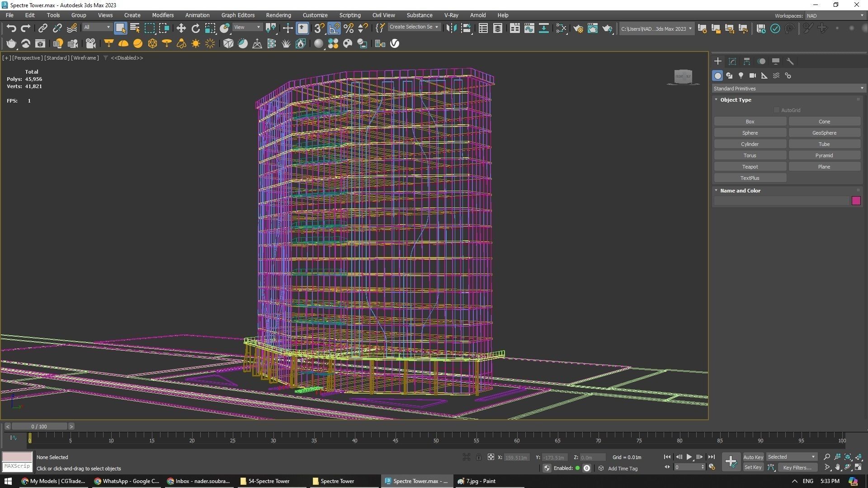Open the Curve Editor icon
This screenshot has height=488, width=868.
(x=529, y=28)
